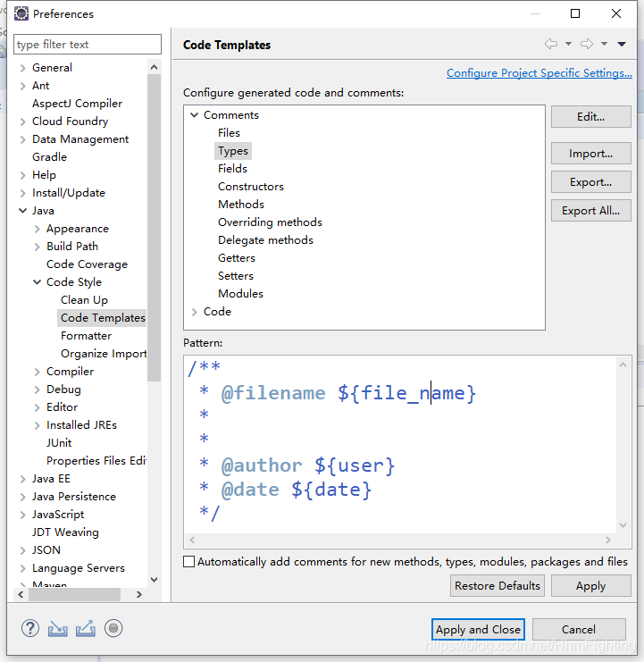Click the Apply button
This screenshot has height=662, width=644.
590,585
